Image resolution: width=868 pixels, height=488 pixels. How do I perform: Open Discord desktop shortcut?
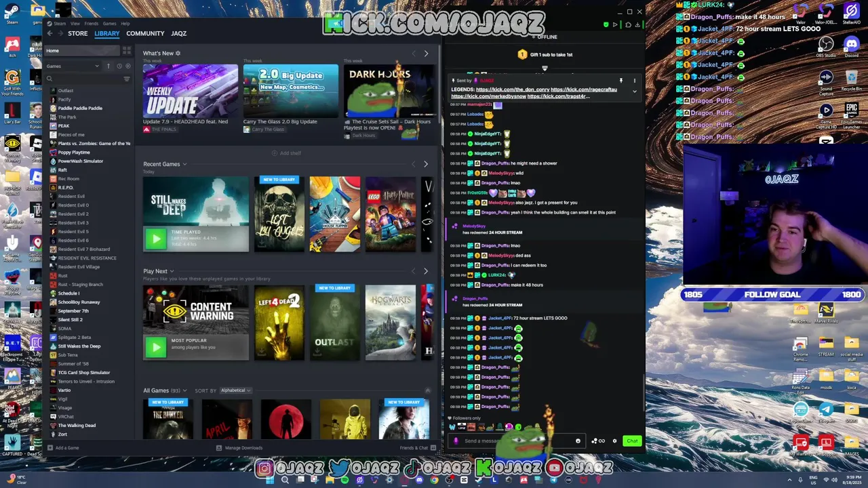click(851, 46)
